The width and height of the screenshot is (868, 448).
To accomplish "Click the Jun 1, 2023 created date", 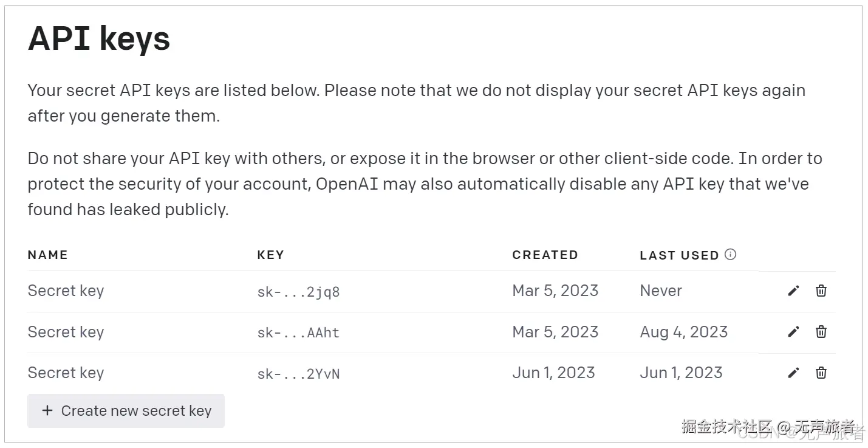I will pos(553,373).
